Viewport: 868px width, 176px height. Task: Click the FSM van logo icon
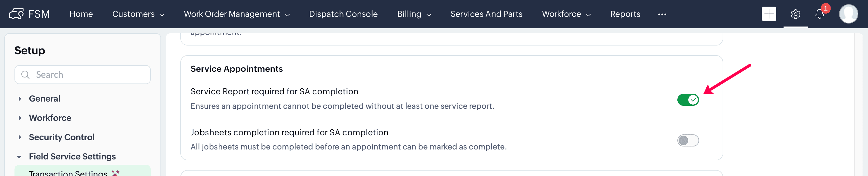point(16,14)
